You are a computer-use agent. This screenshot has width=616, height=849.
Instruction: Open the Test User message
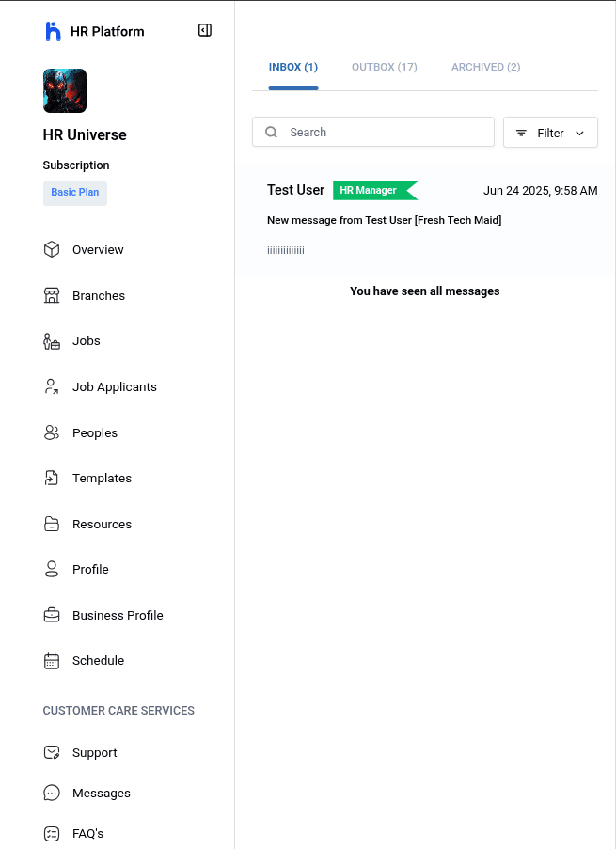[x=425, y=220]
